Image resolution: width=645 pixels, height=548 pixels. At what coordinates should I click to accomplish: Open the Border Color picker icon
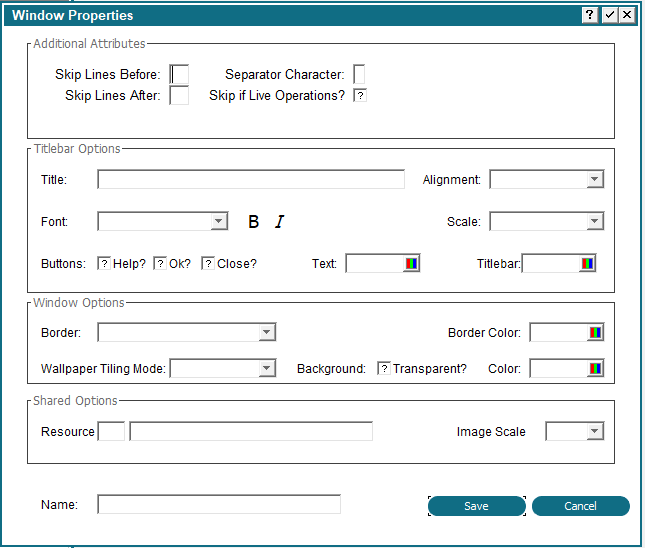[595, 332]
